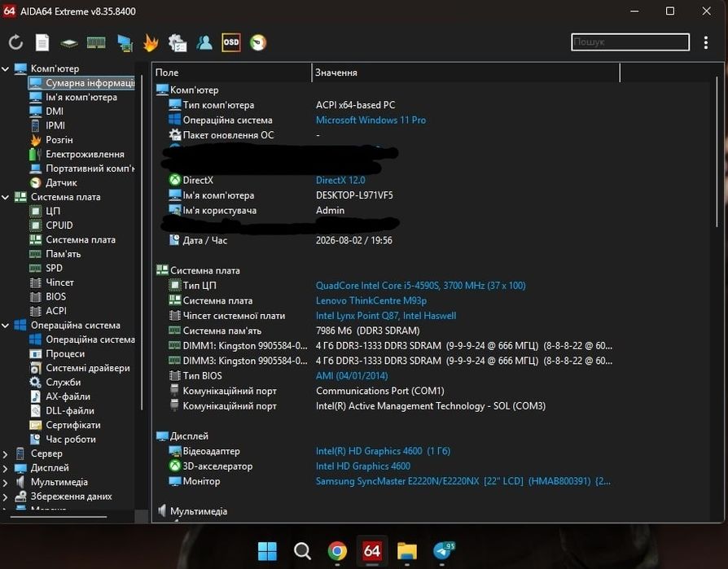Screen dimensions: 728x569
Task: Open the motherboard chip toolbar icon
Action: coord(69,43)
